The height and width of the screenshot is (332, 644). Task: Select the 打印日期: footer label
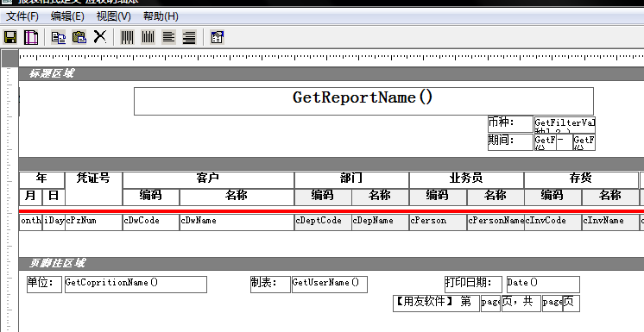(474, 284)
